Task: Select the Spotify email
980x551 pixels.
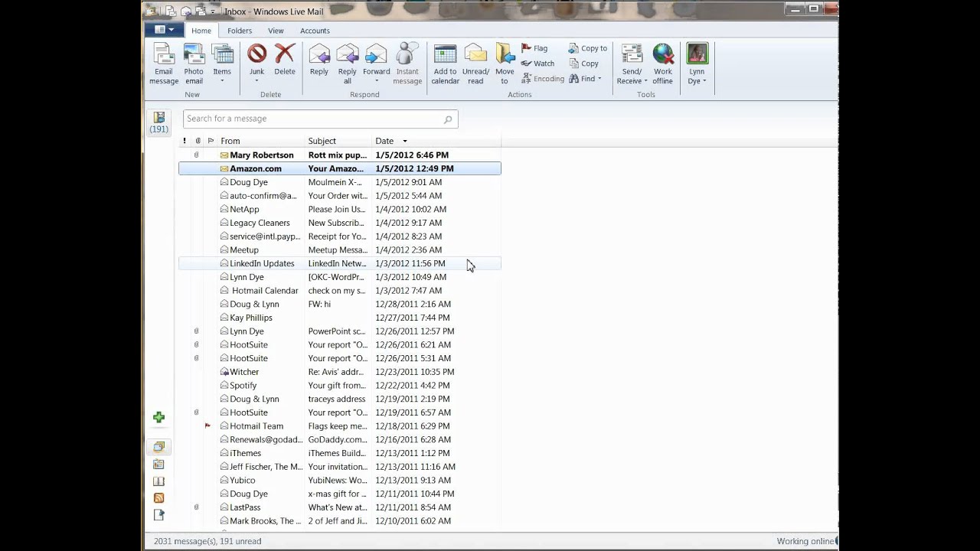Action: 340,386
